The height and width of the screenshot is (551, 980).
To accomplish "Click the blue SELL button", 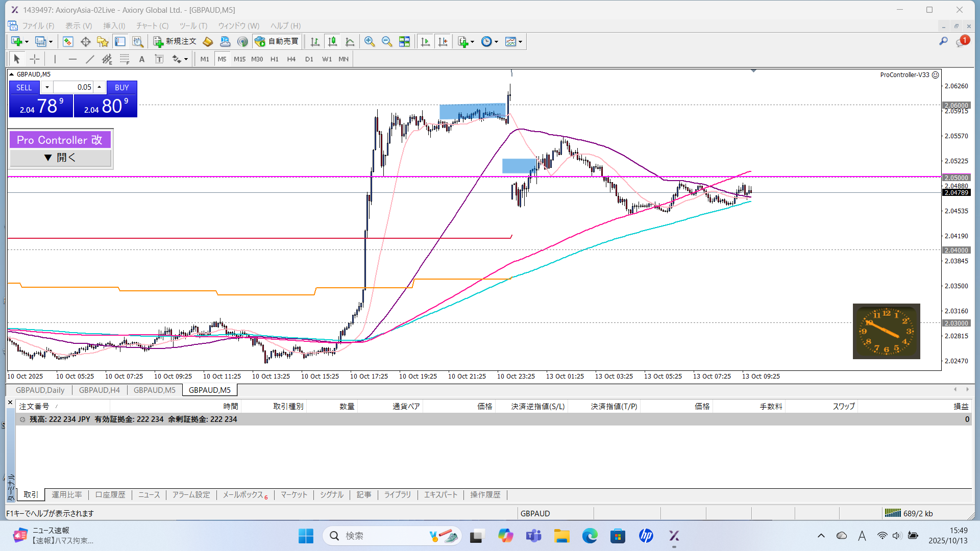I will 24,87.
